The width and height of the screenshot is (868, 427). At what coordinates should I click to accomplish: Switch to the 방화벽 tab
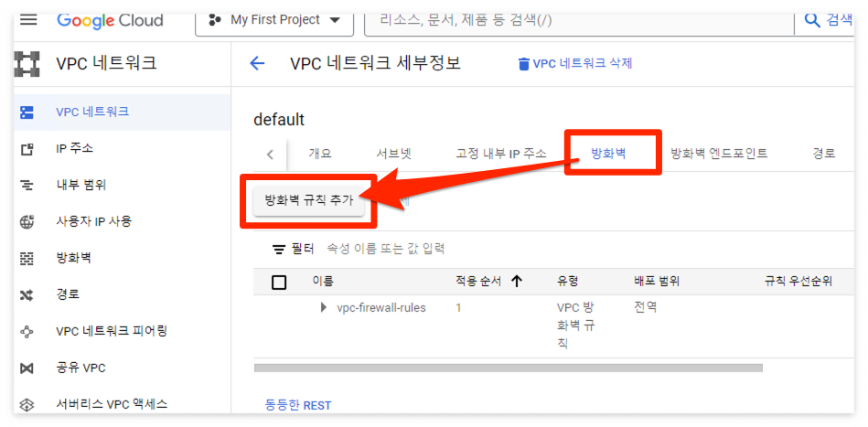(608, 154)
